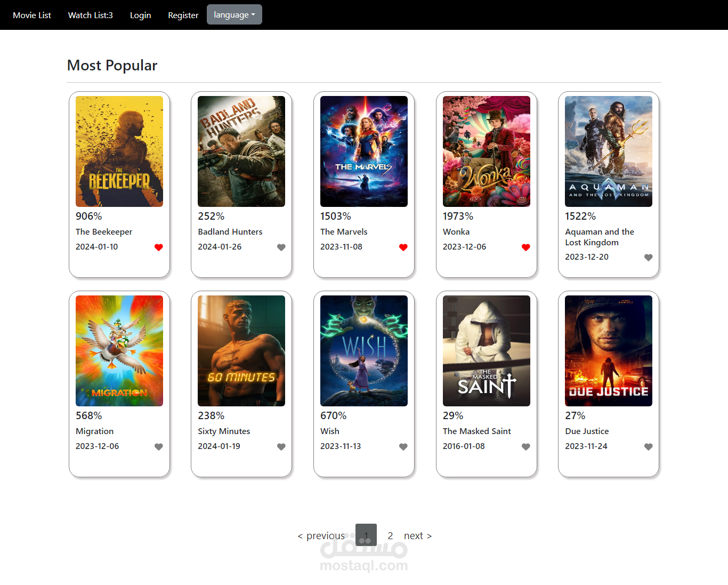The height and width of the screenshot is (585, 728).
Task: Jump to page 2 of movies
Action: click(390, 535)
